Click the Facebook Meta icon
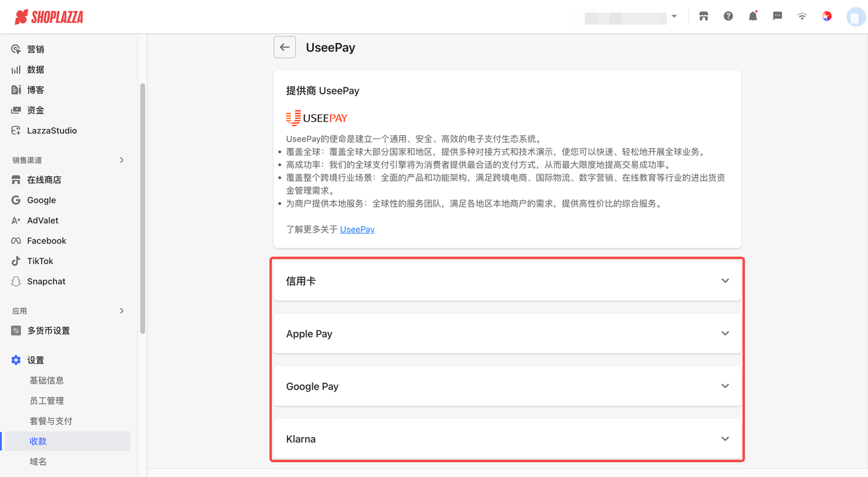 click(16, 241)
